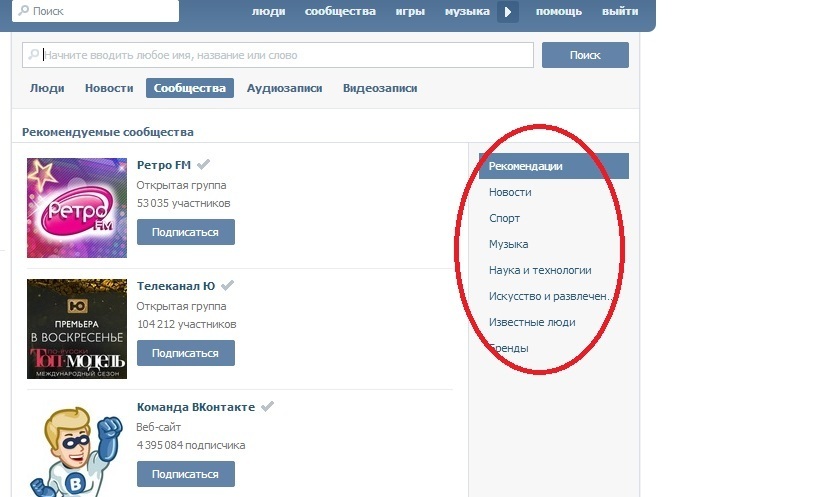Viewport: 826px width, 497px height.
Task: Focus the top header Поиск field
Action: pyautogui.click(x=95, y=11)
